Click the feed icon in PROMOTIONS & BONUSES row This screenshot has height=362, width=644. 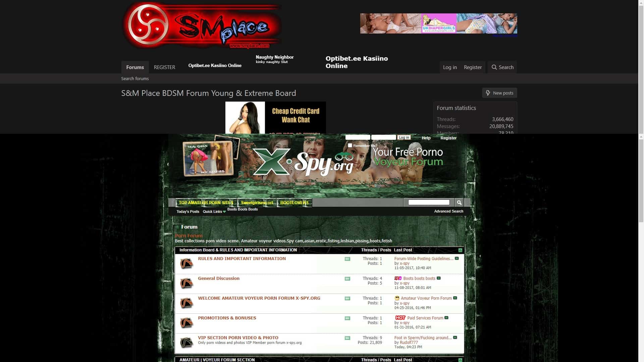[x=347, y=318]
